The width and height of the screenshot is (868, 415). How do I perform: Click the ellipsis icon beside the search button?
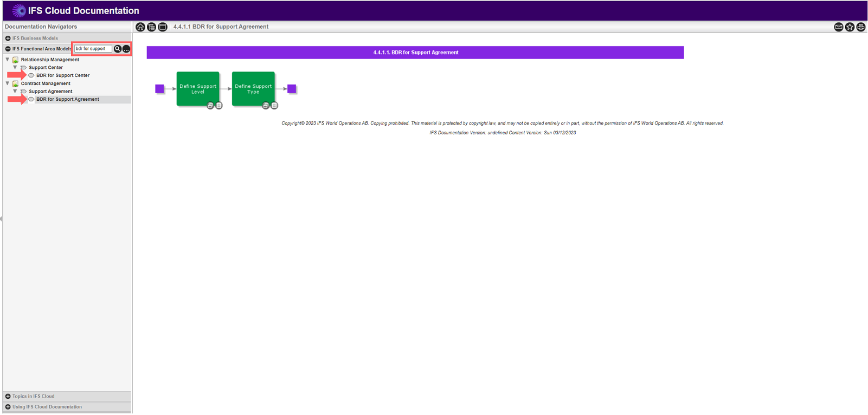pos(126,49)
